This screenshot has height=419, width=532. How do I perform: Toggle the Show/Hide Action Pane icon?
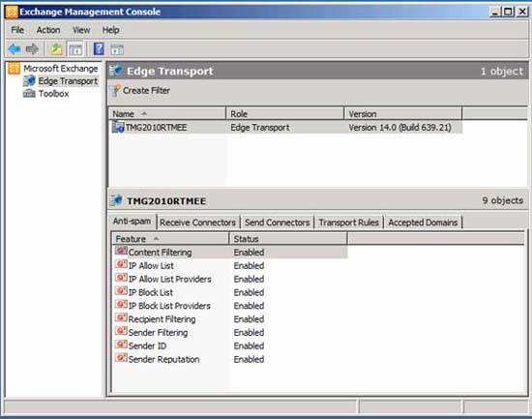[117, 50]
